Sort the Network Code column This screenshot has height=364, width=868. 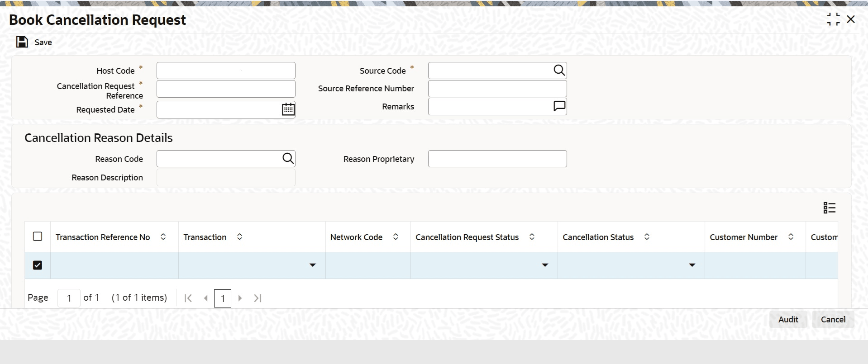pyautogui.click(x=396, y=237)
